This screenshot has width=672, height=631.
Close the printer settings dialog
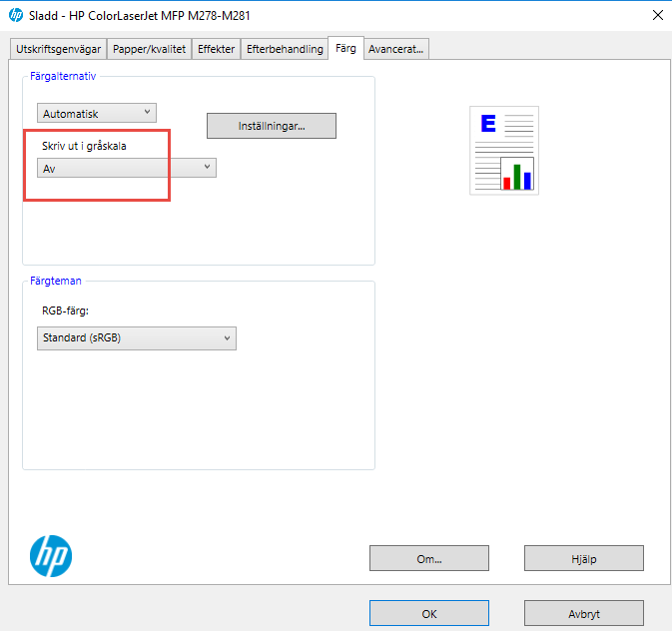657,15
